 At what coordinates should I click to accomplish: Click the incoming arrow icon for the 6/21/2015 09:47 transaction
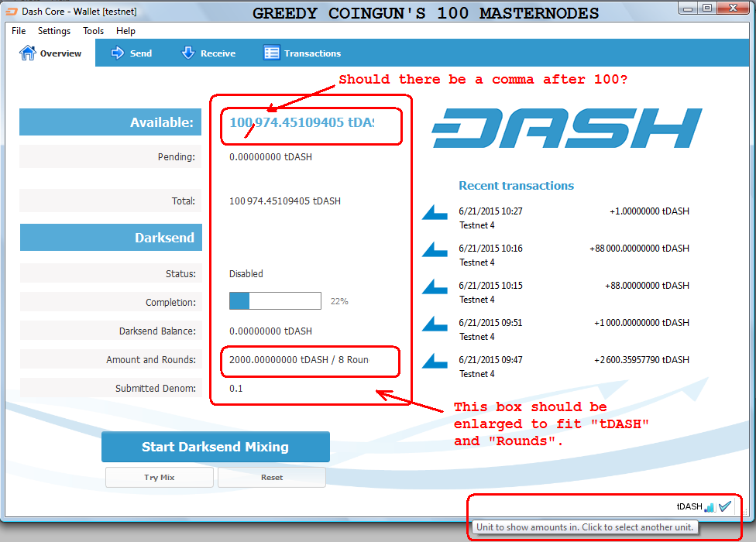(x=435, y=361)
